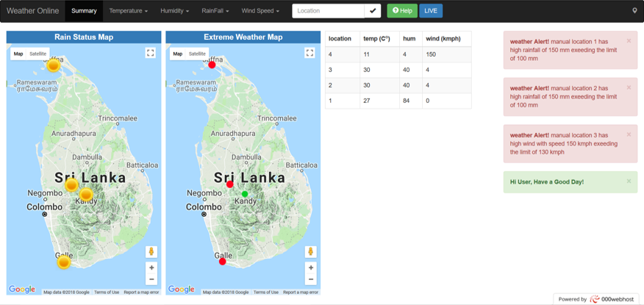This screenshot has height=305, width=644.
Task: Click temp value 11 in location 4 row
Action: (379, 54)
